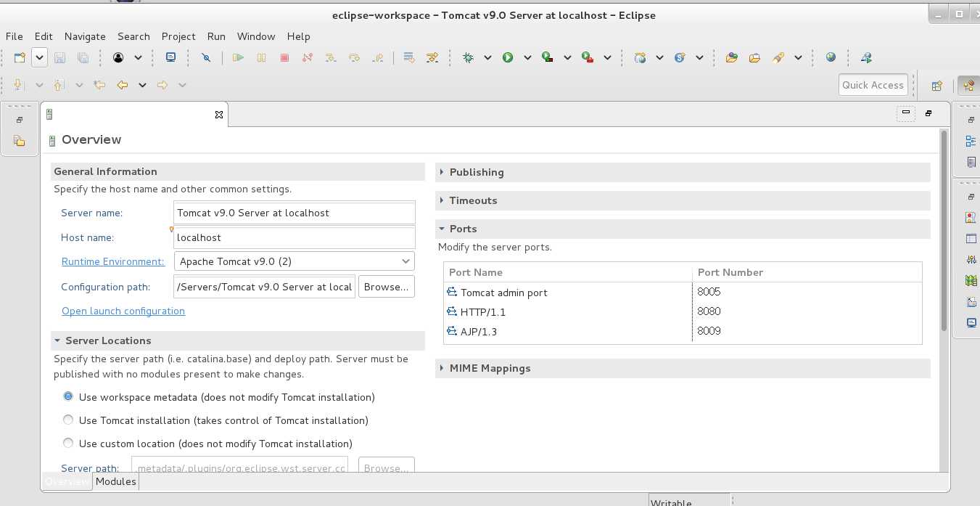
Task: Open the Project menu
Action: point(178,36)
